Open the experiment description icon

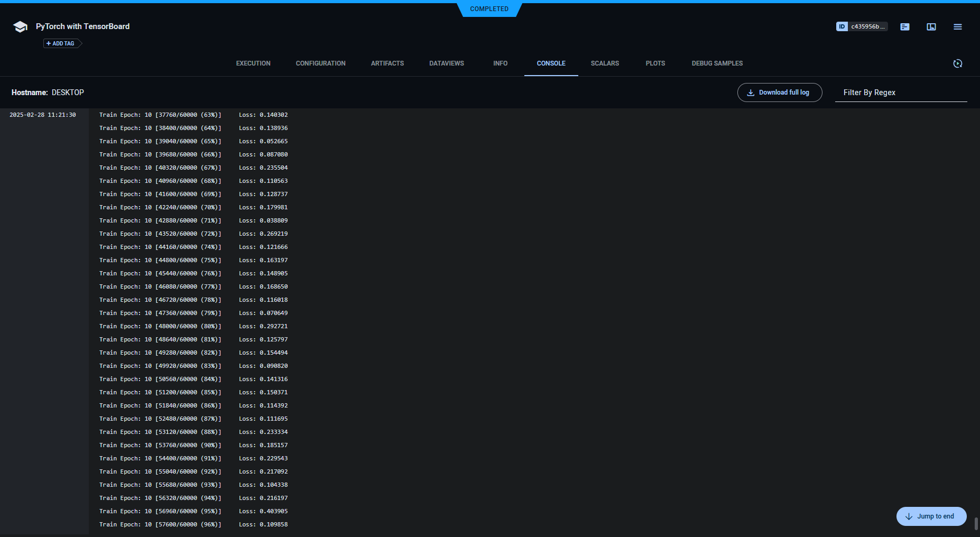coord(904,26)
